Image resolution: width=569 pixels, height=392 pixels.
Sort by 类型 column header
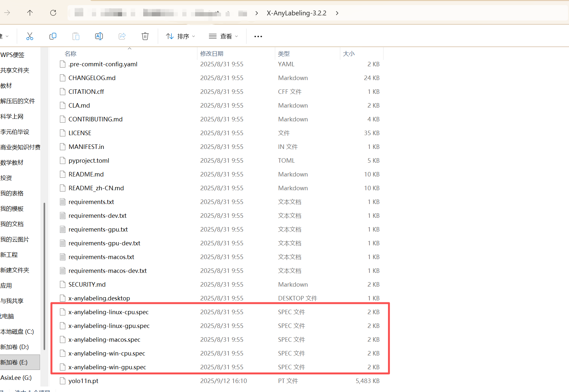284,54
